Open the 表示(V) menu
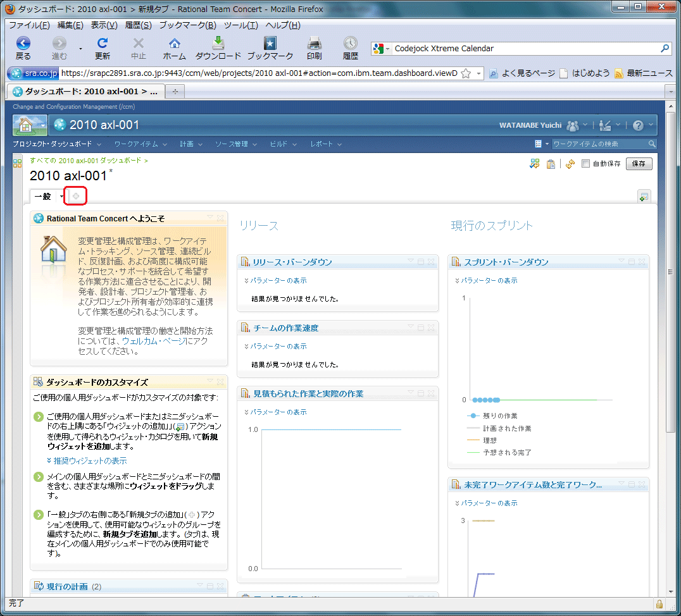This screenshot has height=616, width=681. coord(104,25)
